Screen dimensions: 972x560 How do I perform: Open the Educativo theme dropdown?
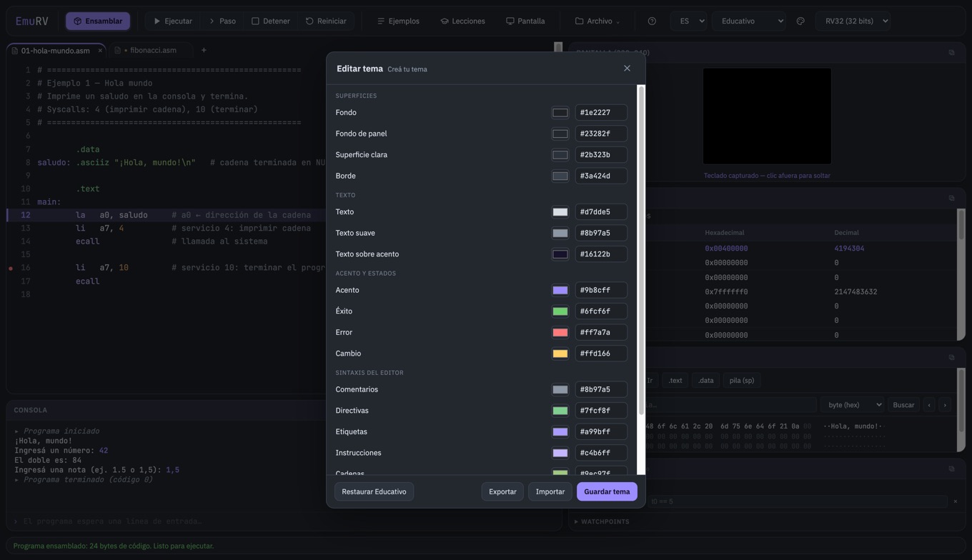(748, 21)
